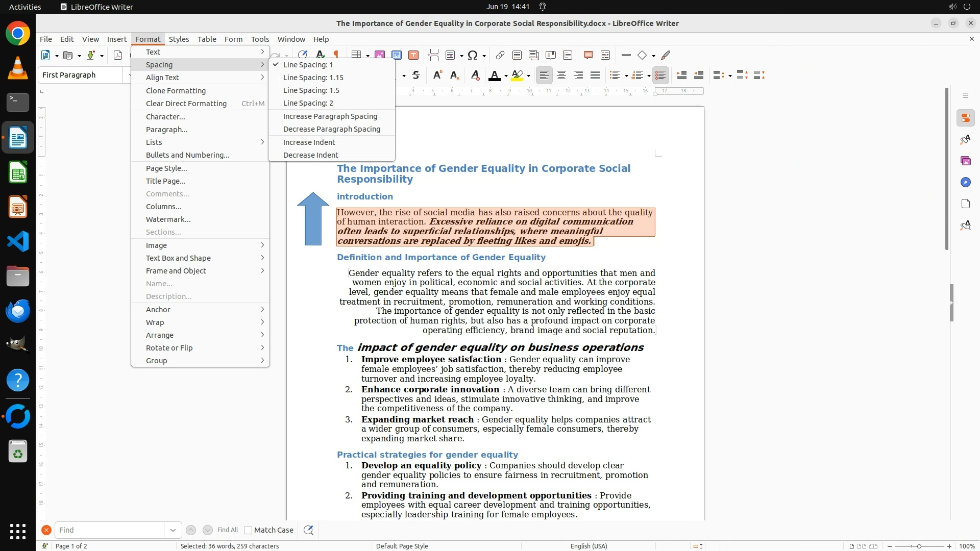Apply Justified alignment icon
The height and width of the screenshot is (551, 980).
point(595,76)
